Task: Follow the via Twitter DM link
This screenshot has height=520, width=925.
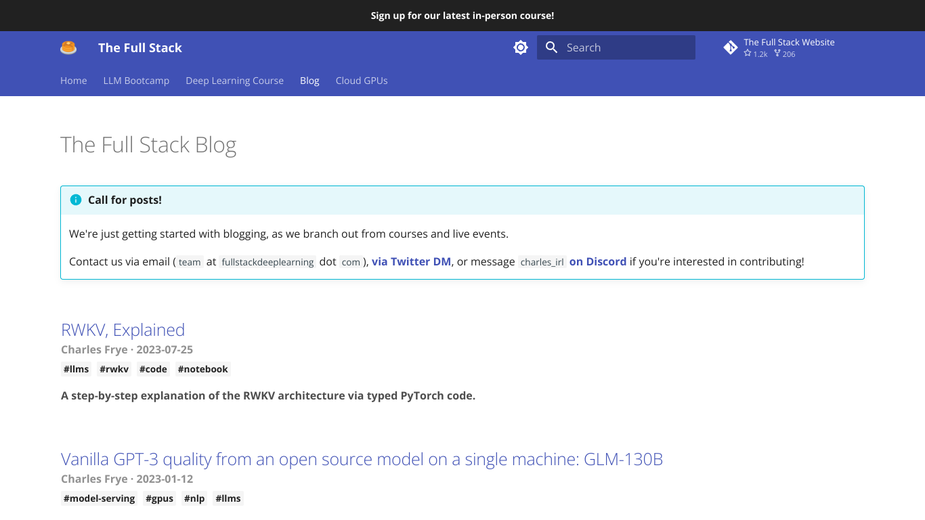Action: pos(411,261)
